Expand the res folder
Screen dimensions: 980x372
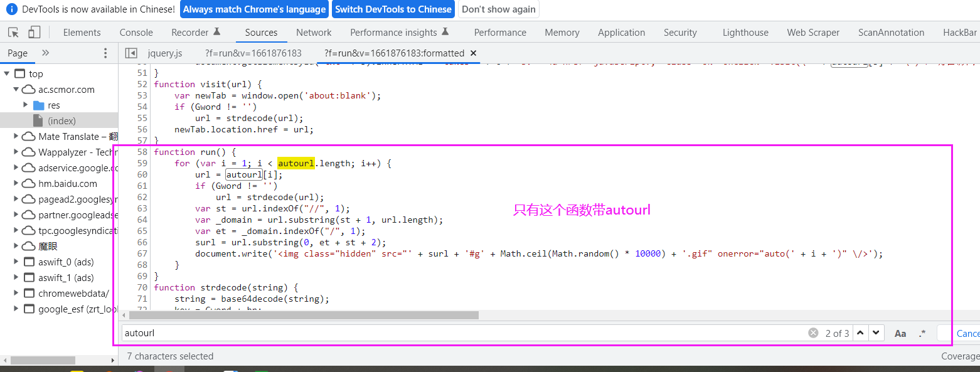tap(26, 105)
